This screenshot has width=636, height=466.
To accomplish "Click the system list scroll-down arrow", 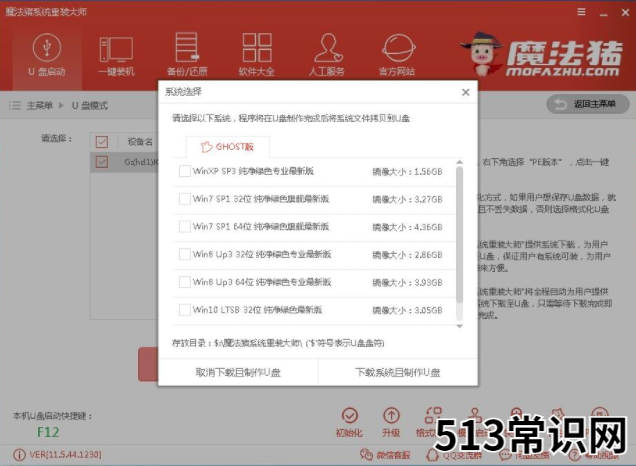I will pos(460,326).
